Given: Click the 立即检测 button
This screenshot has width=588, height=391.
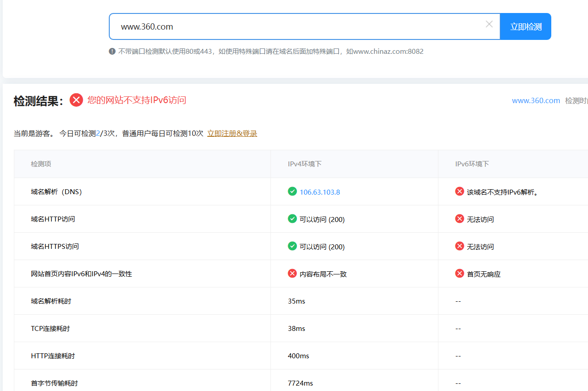Looking at the screenshot, I should coord(526,26).
